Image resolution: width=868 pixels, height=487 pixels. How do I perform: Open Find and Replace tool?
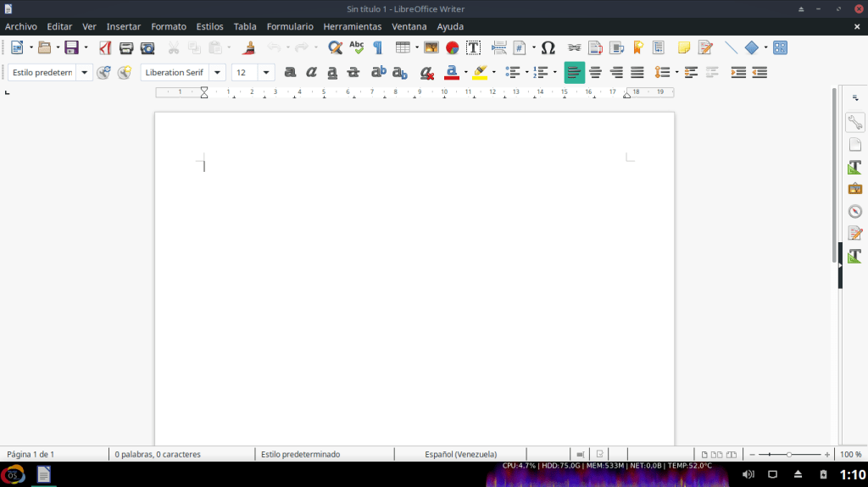[335, 48]
